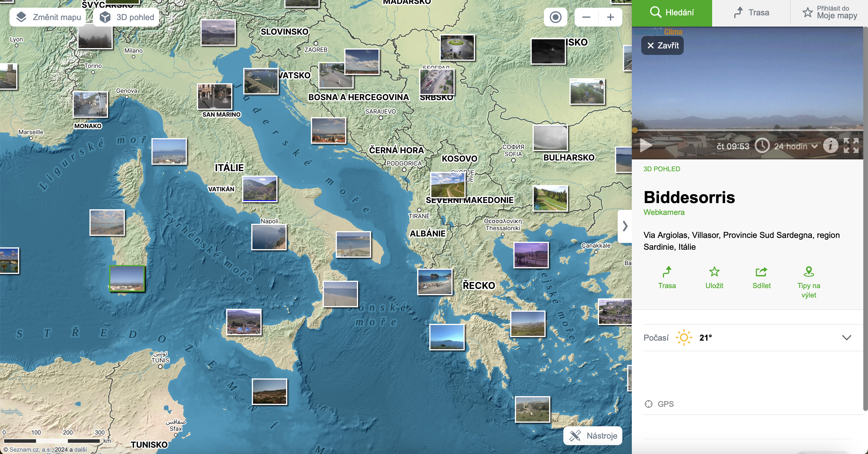Share the webcam via Sdílet icon
This screenshot has height=454, width=868.
pos(761,272)
